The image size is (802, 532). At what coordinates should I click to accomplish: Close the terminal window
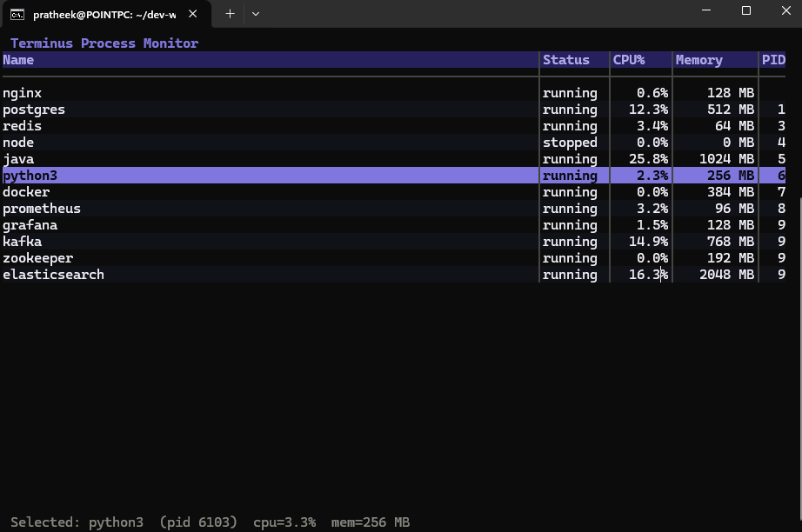(786, 10)
